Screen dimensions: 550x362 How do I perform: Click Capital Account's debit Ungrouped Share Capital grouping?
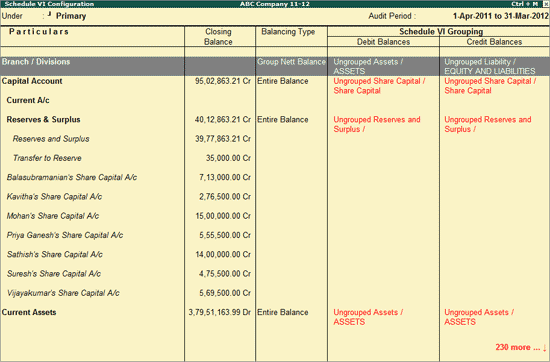pos(380,86)
